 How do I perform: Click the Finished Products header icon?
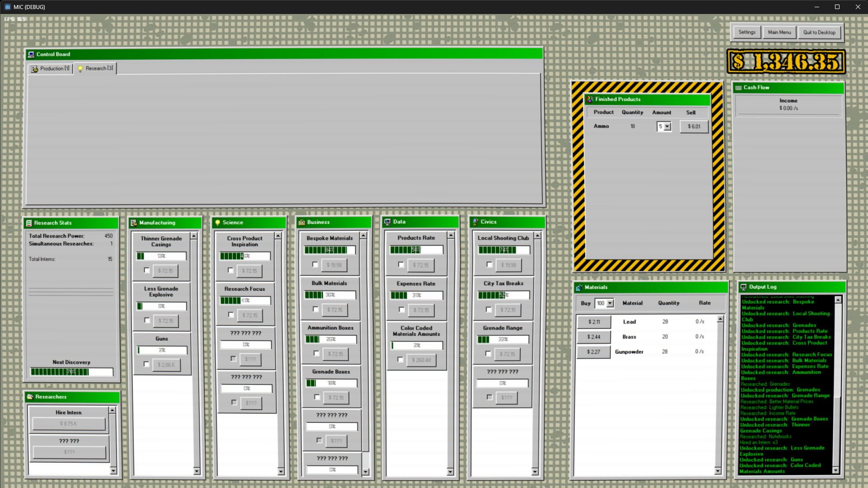pos(589,99)
